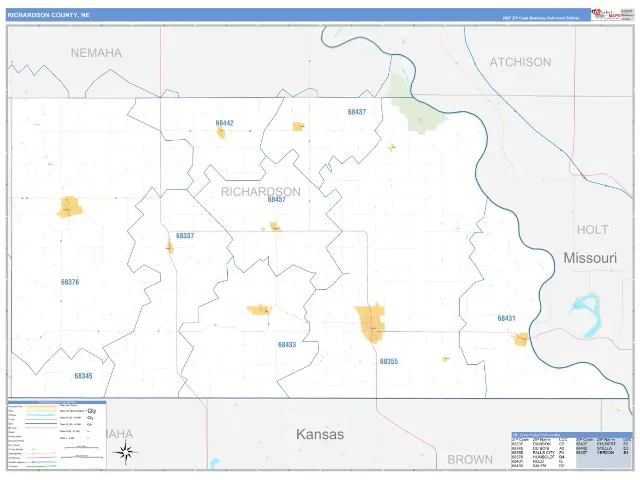Click the HUMBOLDT row in ZIP index
The image size is (640, 480).
[538, 457]
